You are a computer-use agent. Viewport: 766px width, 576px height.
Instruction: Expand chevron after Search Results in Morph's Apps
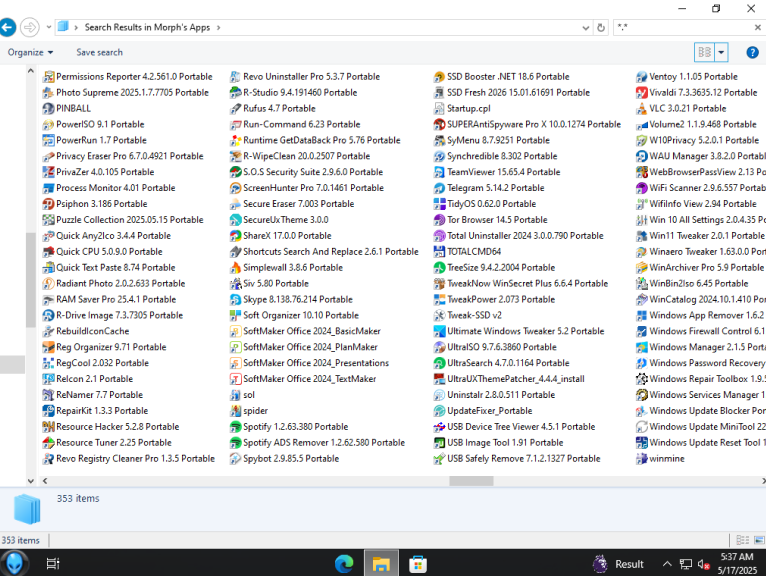click(218, 28)
